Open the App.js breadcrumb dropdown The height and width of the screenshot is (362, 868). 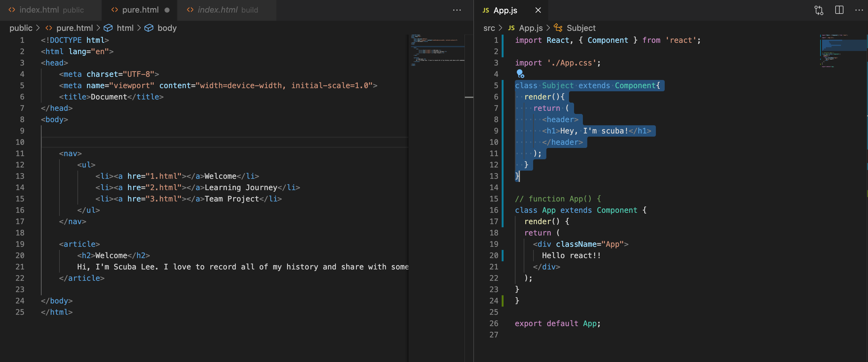(530, 28)
